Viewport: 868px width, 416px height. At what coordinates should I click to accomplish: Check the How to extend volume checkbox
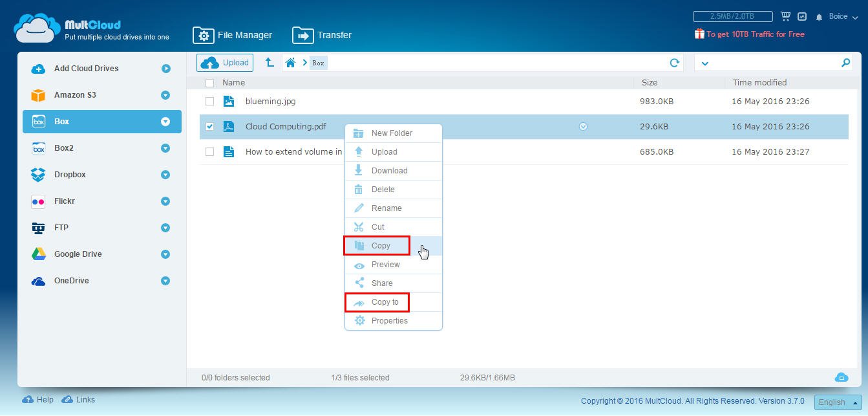point(209,151)
